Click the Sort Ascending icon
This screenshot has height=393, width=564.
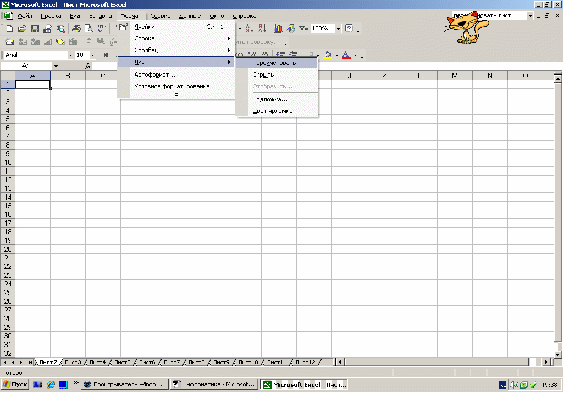pos(249,28)
